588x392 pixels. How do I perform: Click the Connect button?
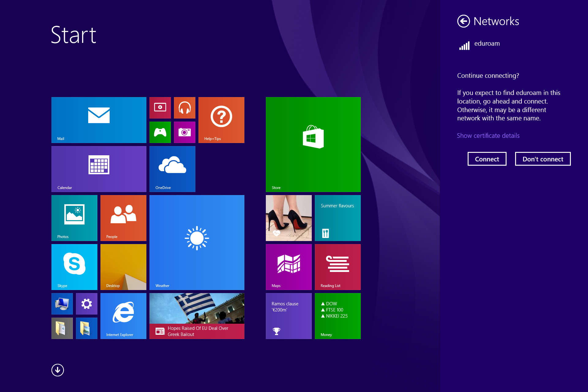point(487,159)
